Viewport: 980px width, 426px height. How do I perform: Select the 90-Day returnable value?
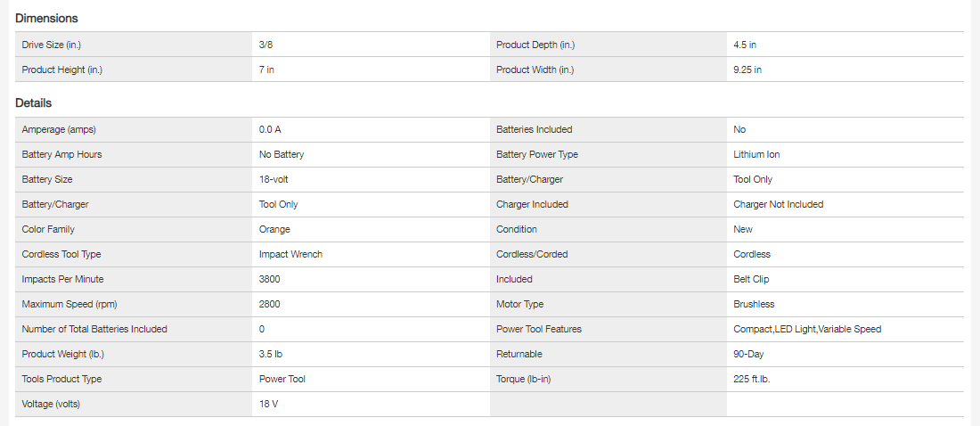[x=748, y=354]
